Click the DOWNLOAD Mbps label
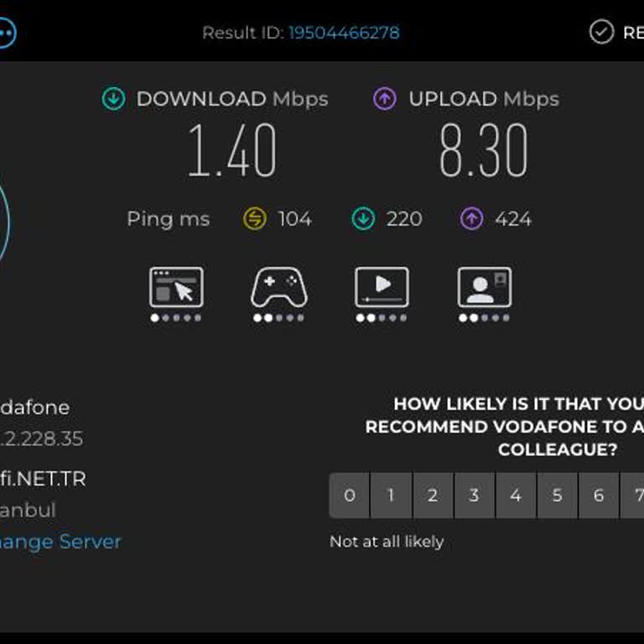 pyautogui.click(x=232, y=100)
